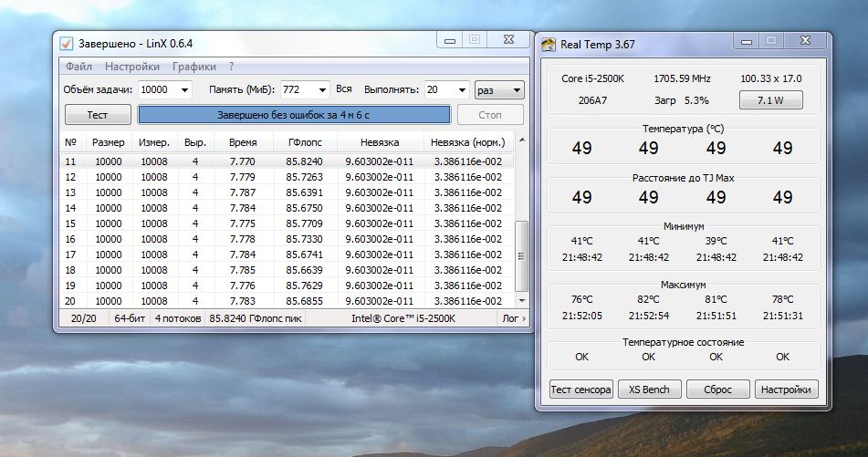
Task: Click the 85.7709 GFlops cell
Action: point(305,223)
